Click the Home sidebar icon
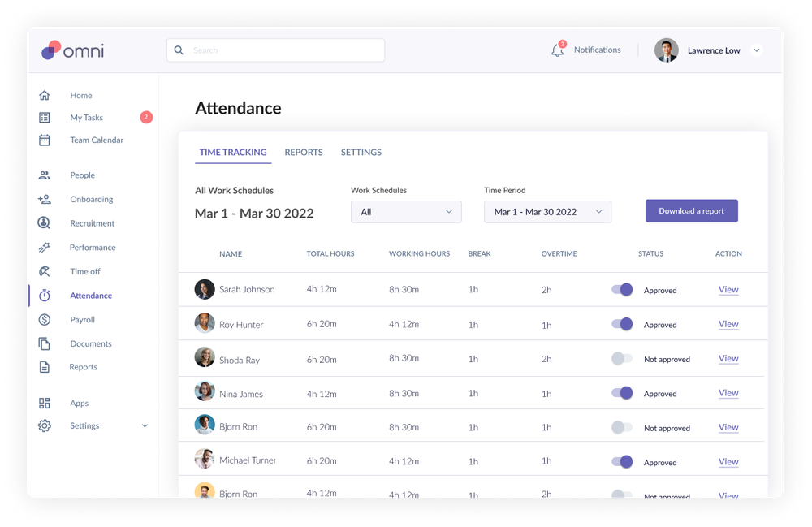The width and height of the screenshot is (812, 527). coord(45,95)
